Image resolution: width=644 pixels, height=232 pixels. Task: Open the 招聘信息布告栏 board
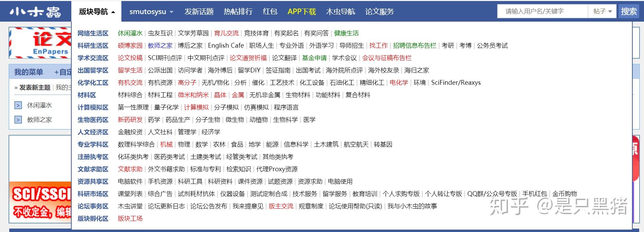pos(415,46)
